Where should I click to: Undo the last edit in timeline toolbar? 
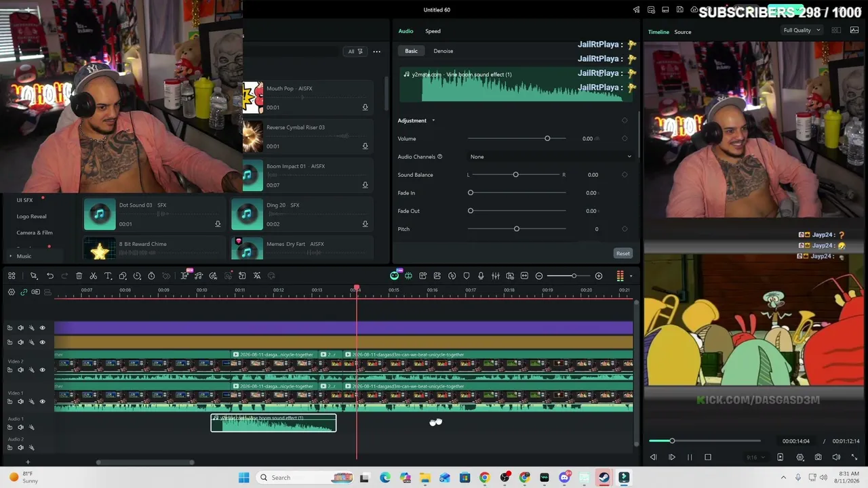tap(50, 276)
